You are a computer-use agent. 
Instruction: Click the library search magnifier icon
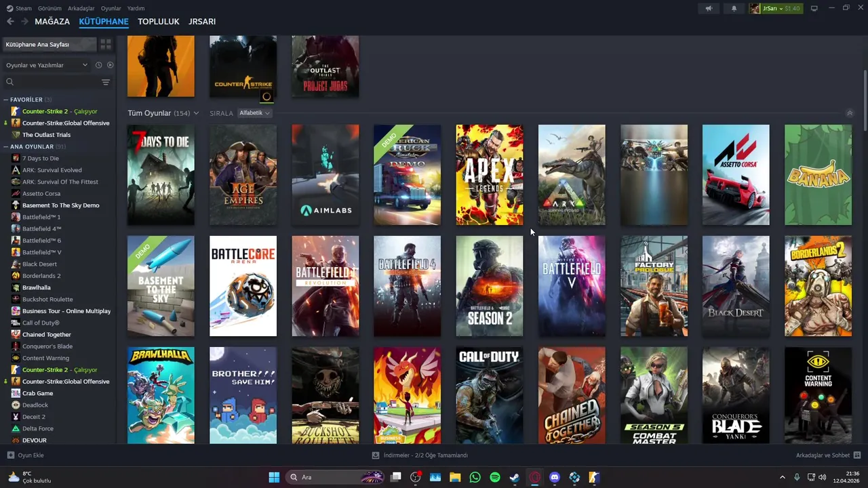click(9, 82)
